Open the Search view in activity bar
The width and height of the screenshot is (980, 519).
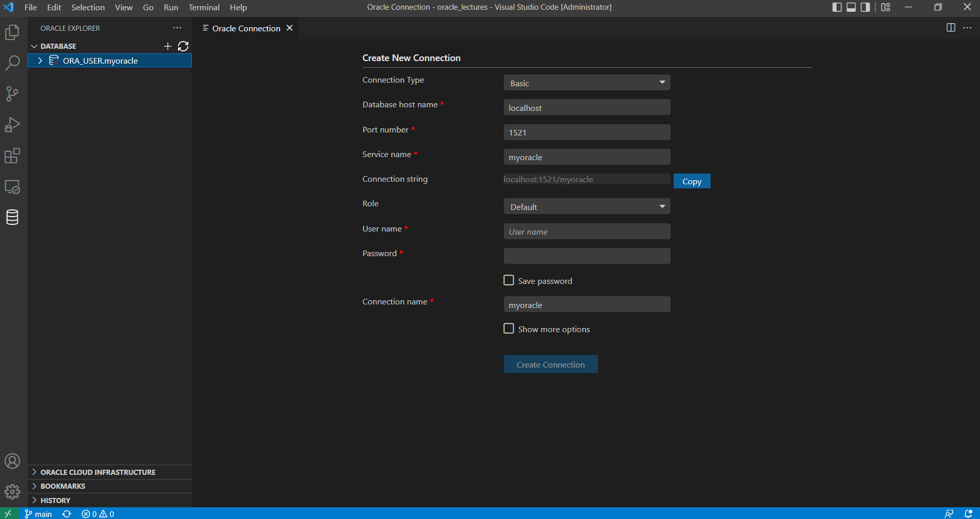[12, 63]
